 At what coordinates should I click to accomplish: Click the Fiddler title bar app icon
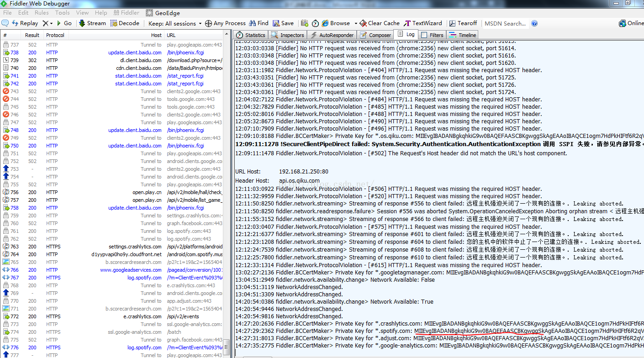coord(5,4)
